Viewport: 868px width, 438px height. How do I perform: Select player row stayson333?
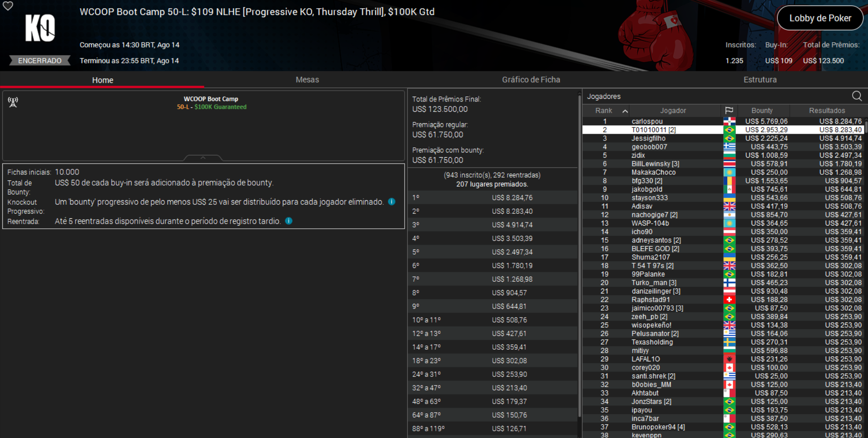point(723,198)
